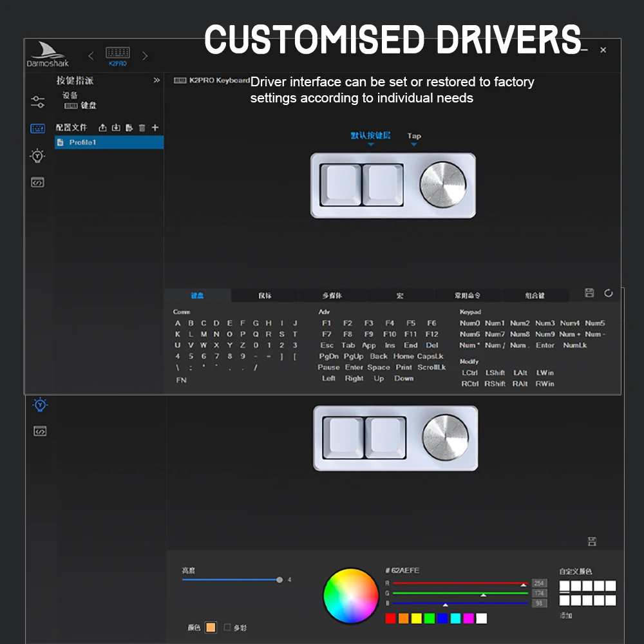Collapse the key assignment panel with double chevron
This screenshot has height=644, width=644.
[x=156, y=80]
